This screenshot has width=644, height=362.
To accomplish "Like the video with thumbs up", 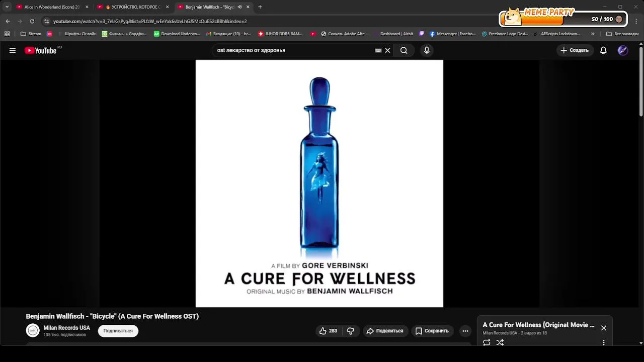I will (x=328, y=331).
